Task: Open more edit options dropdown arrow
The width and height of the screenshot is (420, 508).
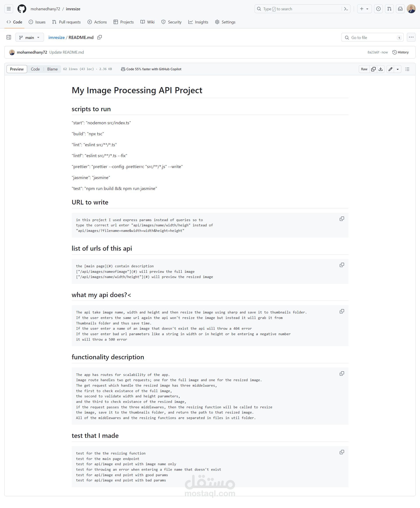Action: click(x=397, y=69)
